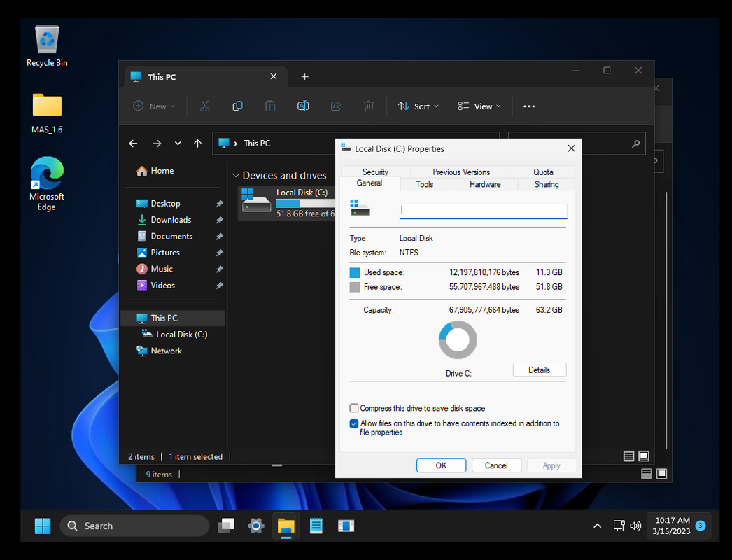This screenshot has height=560, width=732.
Task: Click the Paste clipboard icon
Action: pyautogui.click(x=270, y=106)
